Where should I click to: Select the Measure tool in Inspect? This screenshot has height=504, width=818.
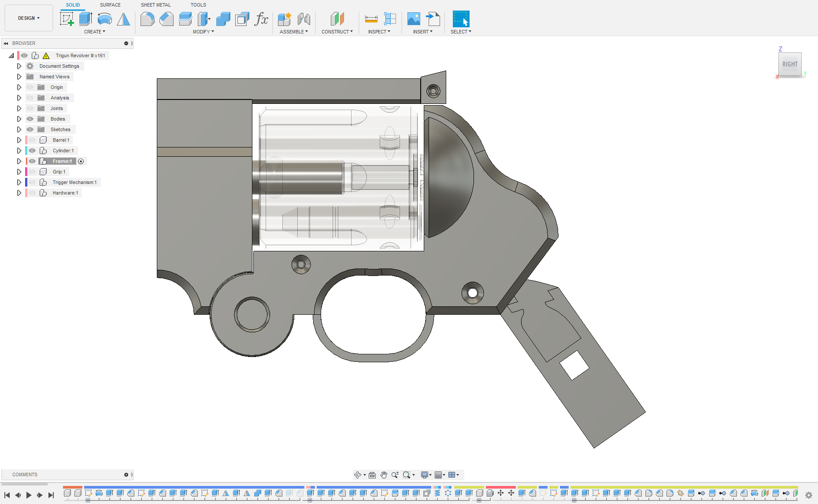tap(371, 19)
